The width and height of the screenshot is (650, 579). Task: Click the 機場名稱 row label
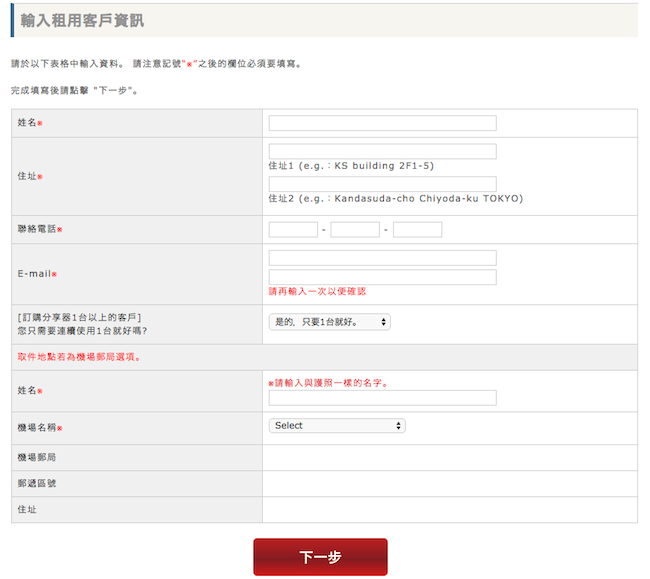pyautogui.click(x=39, y=428)
